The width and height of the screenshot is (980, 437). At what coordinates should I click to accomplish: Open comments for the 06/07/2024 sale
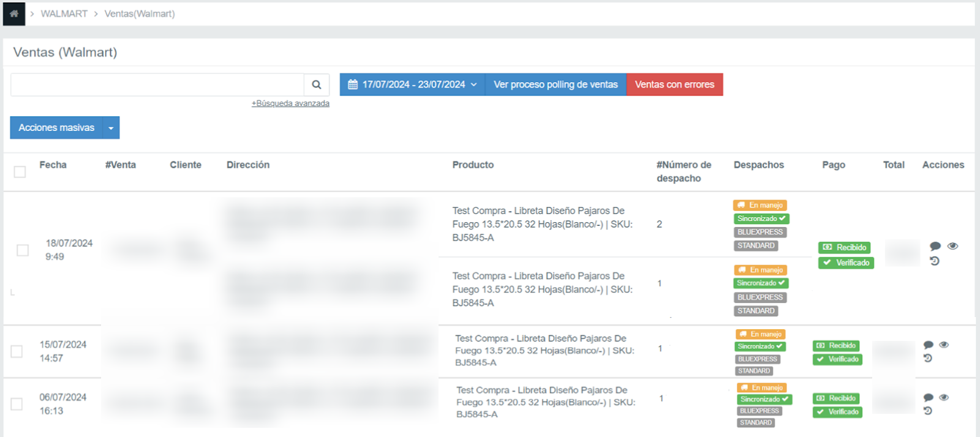[x=929, y=397]
